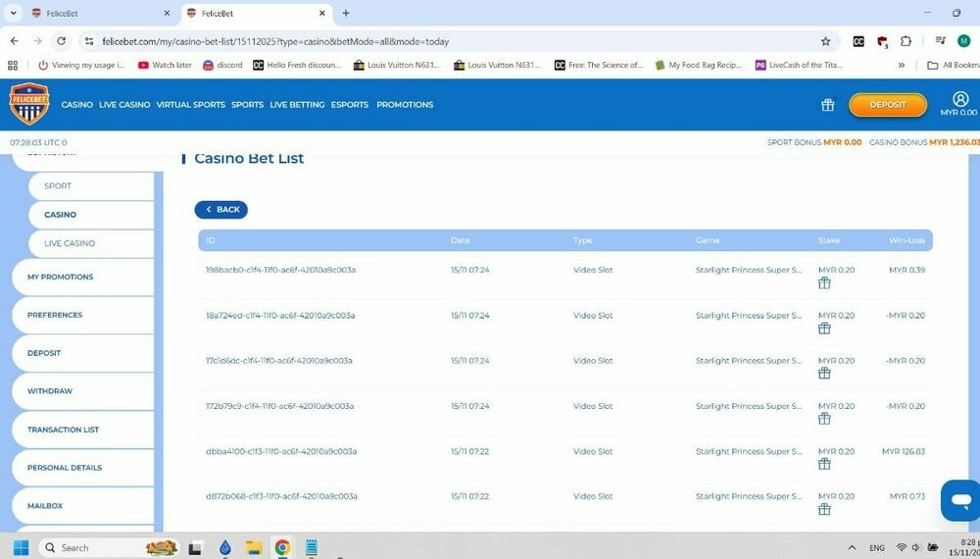Expand the hidden bookmarks overflow chevron

point(902,65)
